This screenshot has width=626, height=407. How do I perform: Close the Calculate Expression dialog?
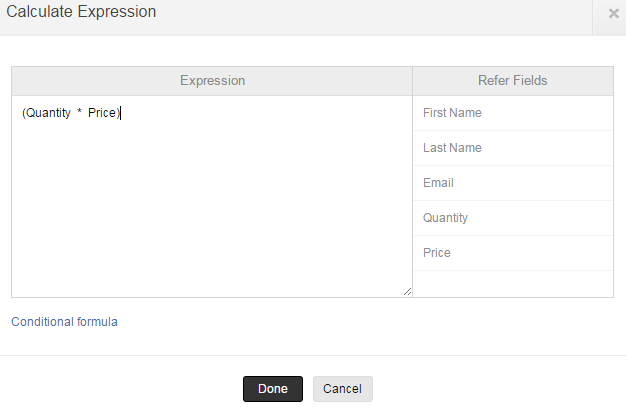(613, 14)
